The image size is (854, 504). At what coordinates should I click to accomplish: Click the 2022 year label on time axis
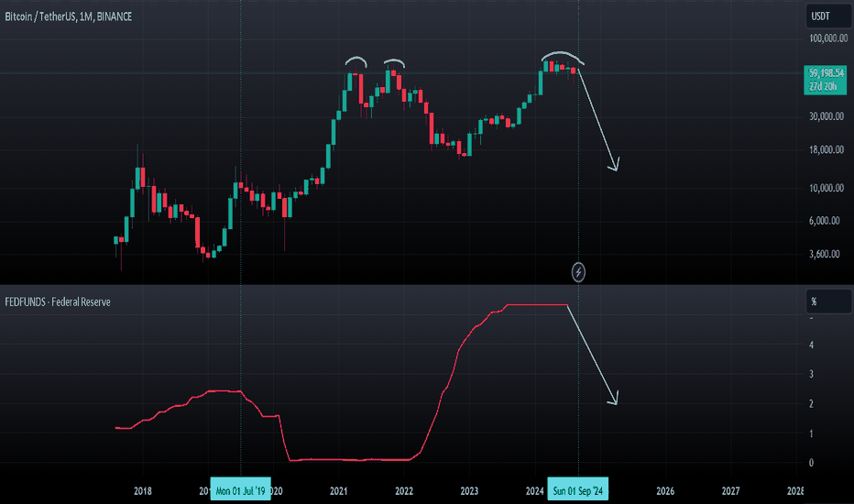coord(403,491)
